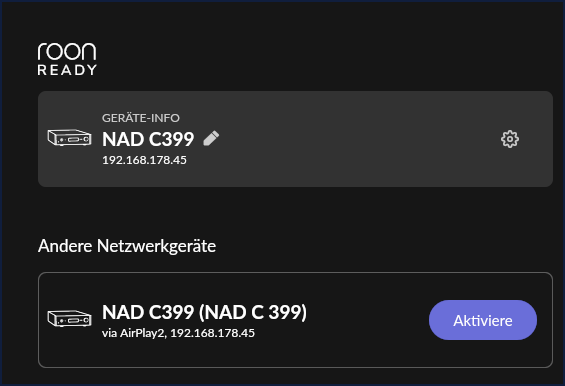Select the NAD C399 (NAD C 399) entry title
Viewport: 565px width, 386px height.
point(204,312)
